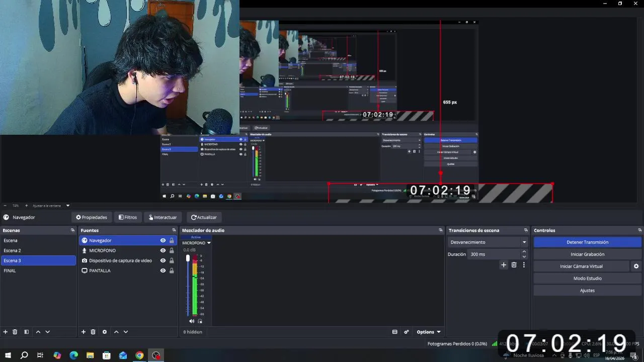Open Microsoft Edge from taskbar
644x362 pixels.
73,355
